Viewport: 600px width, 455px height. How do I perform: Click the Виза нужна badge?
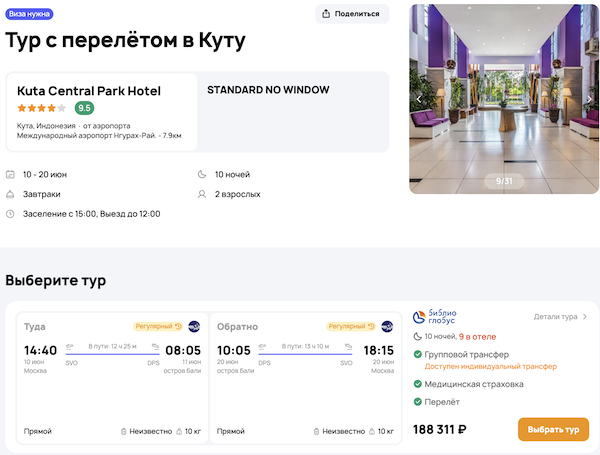31,14
